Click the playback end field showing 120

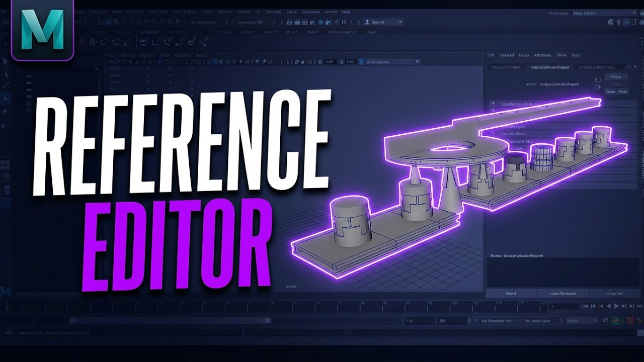click(x=420, y=321)
